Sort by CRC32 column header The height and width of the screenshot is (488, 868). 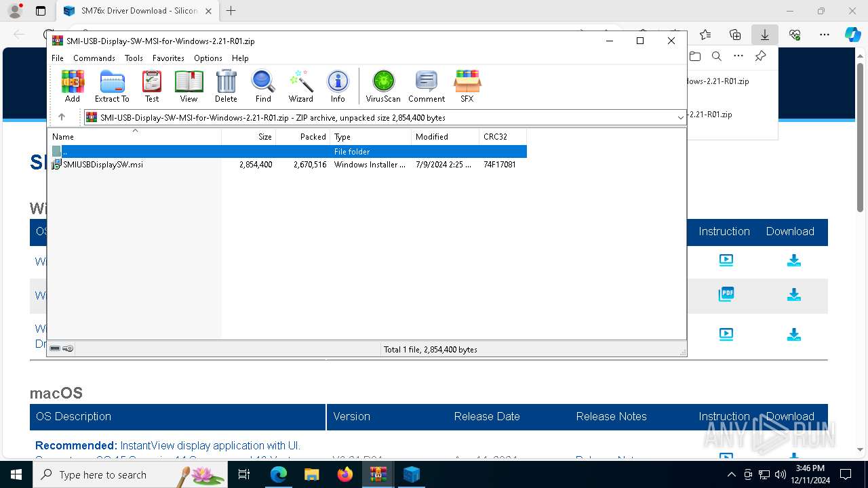[x=503, y=136]
